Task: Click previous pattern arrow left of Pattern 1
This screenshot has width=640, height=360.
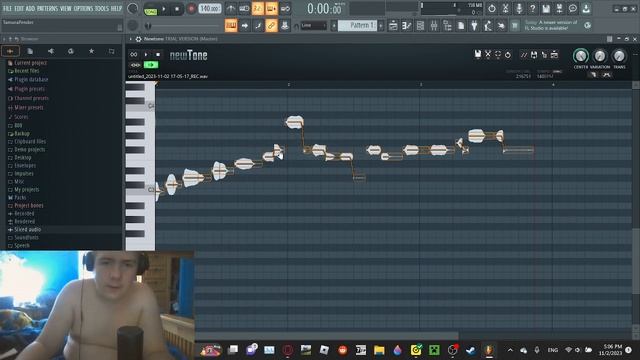Action: [334, 26]
